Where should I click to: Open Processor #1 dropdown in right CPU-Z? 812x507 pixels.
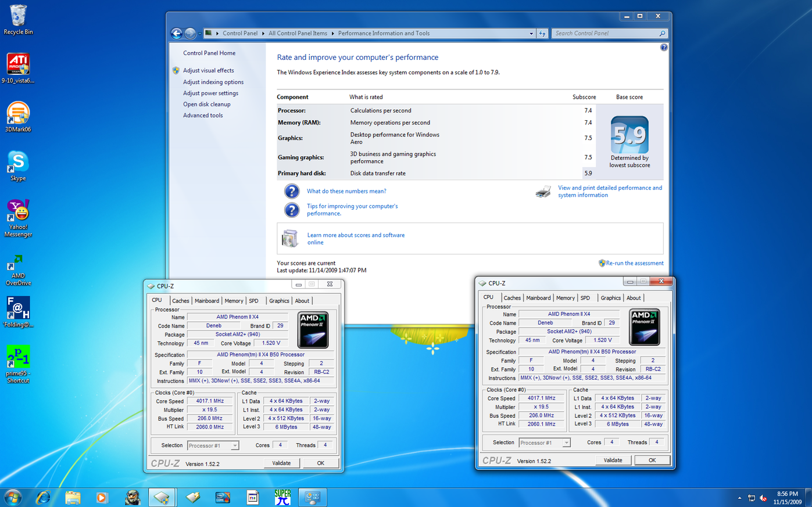pos(566,443)
